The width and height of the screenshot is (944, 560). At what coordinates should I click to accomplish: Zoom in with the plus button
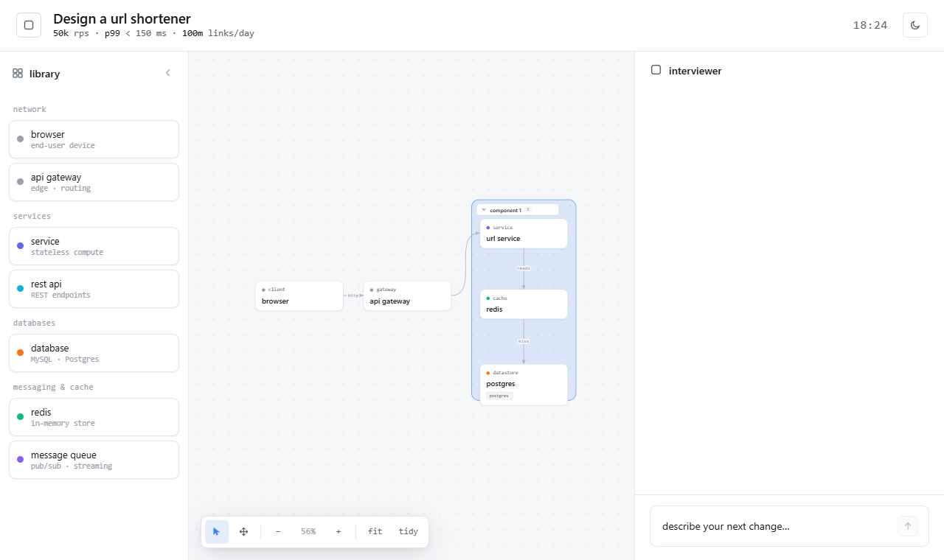tap(339, 531)
